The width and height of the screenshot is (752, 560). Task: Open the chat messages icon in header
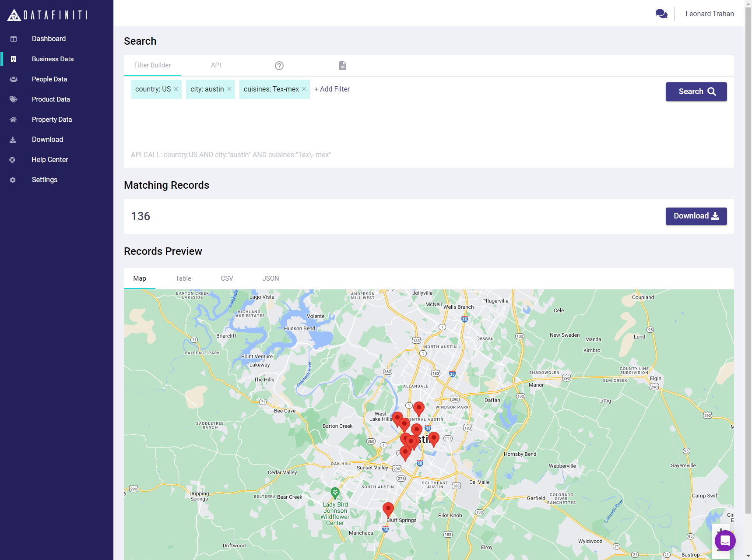point(661,14)
